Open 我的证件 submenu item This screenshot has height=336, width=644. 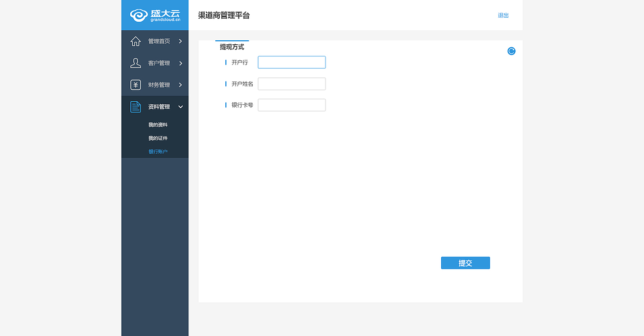point(158,138)
